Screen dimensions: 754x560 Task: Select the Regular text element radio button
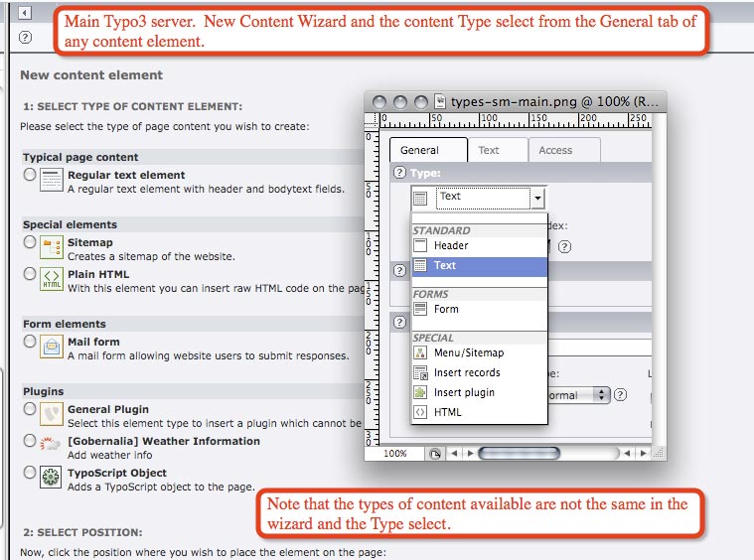(30, 175)
